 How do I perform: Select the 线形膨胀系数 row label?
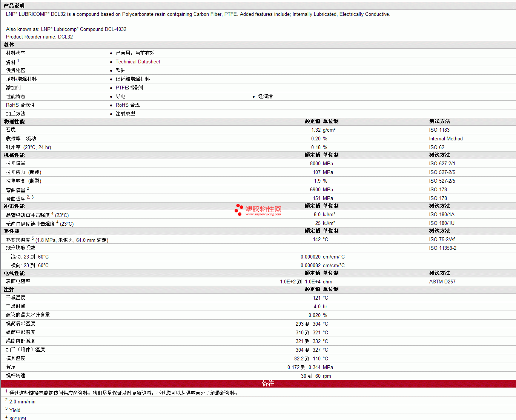[21, 248]
